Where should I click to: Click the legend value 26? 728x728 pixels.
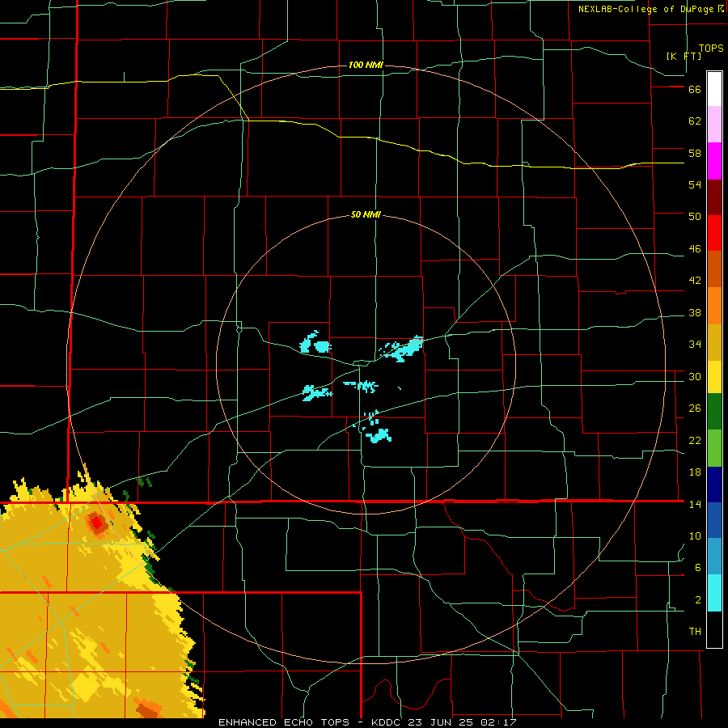695,408
